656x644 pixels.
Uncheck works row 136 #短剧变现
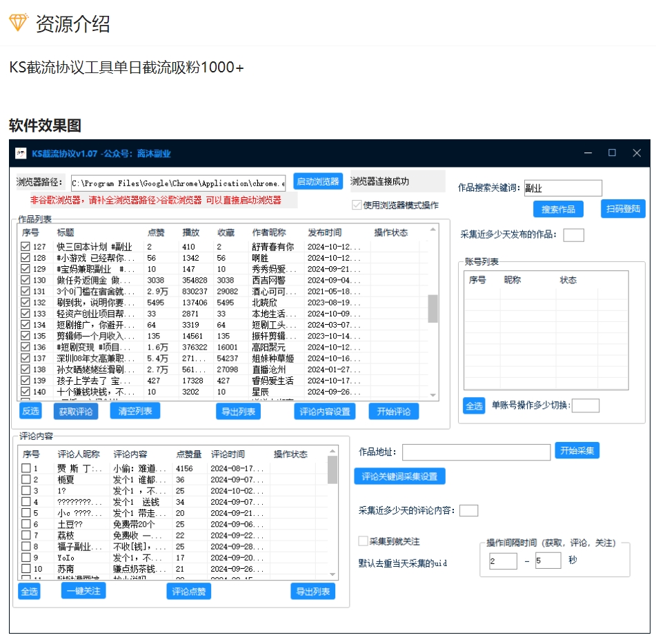25,347
